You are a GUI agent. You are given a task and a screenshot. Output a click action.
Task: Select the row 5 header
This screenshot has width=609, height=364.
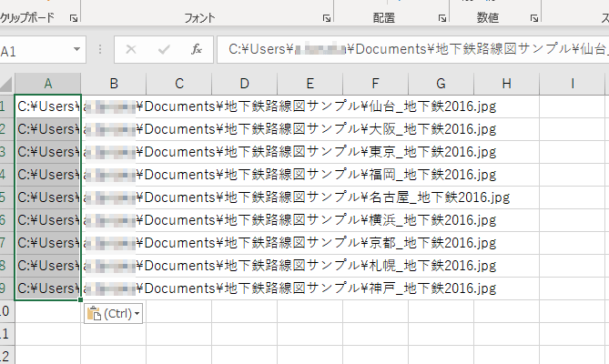click(6, 197)
